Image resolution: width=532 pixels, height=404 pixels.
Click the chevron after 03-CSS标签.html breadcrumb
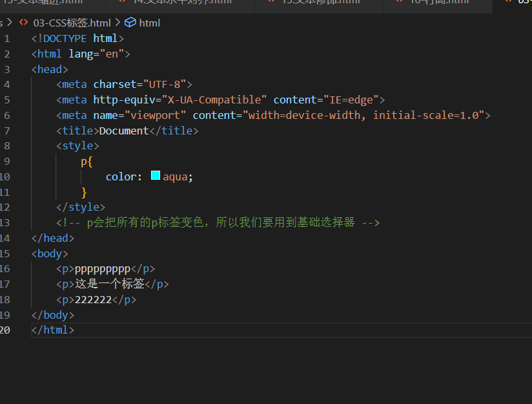(118, 23)
